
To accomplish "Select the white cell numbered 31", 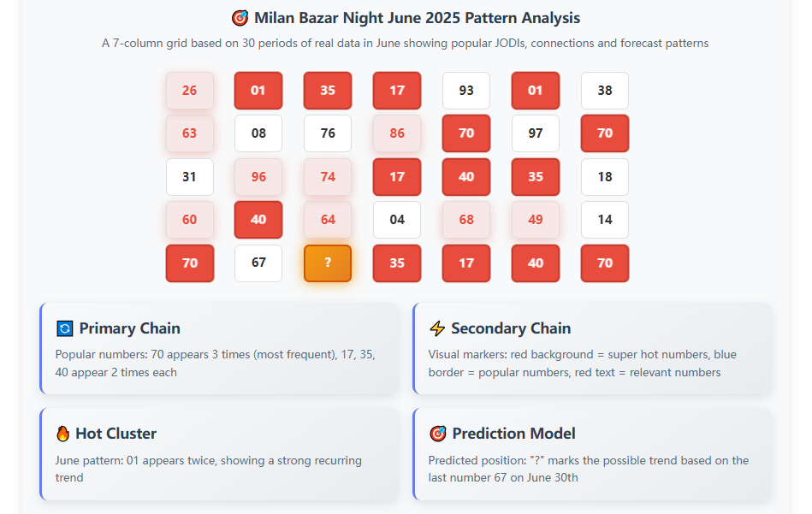I will (190, 177).
